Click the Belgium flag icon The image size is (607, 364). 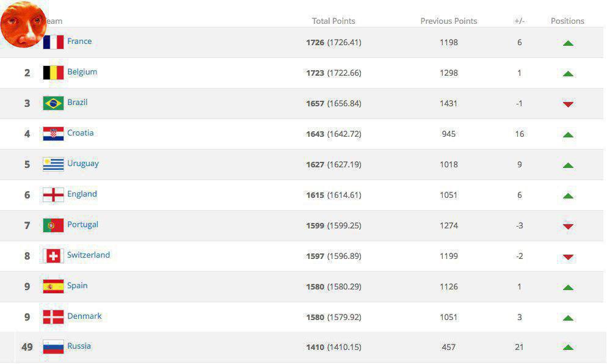pyautogui.click(x=53, y=73)
